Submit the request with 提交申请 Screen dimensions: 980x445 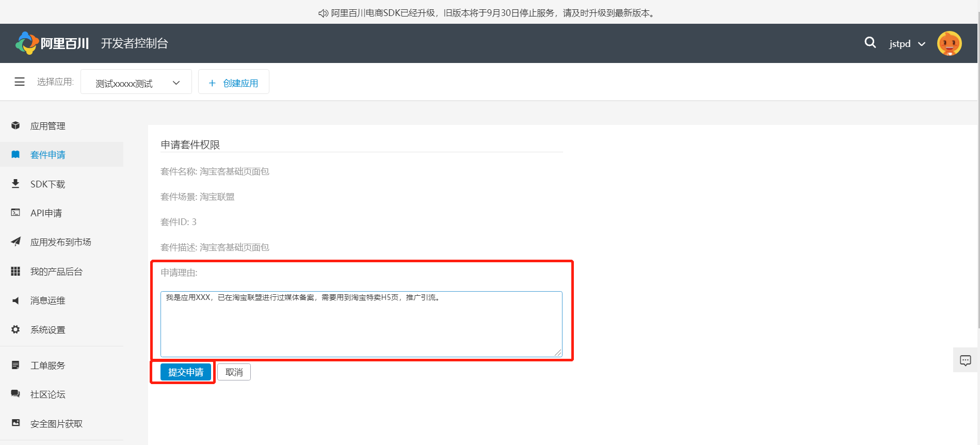[186, 372]
